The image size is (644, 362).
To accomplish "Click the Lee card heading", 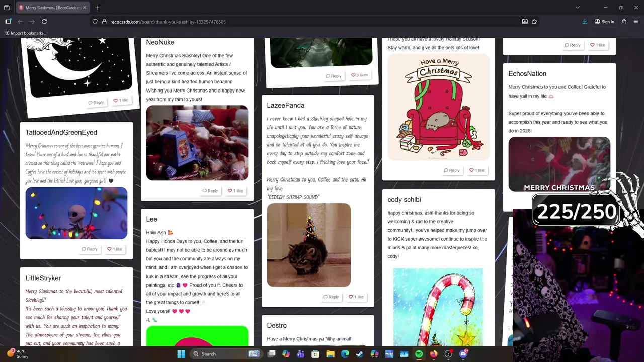I will coord(152,219).
